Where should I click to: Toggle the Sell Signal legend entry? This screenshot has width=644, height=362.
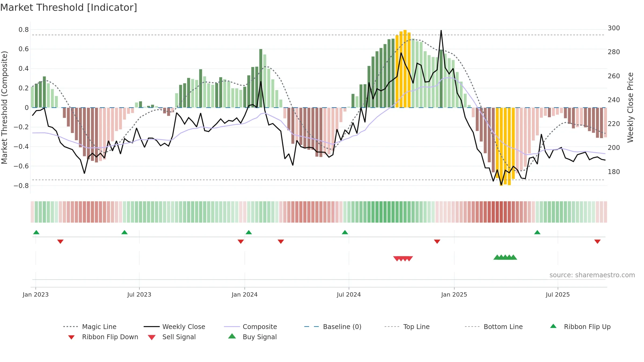(172, 337)
